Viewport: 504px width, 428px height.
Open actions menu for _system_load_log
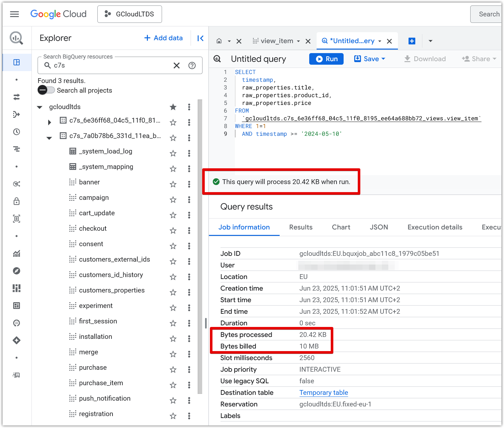tap(189, 153)
